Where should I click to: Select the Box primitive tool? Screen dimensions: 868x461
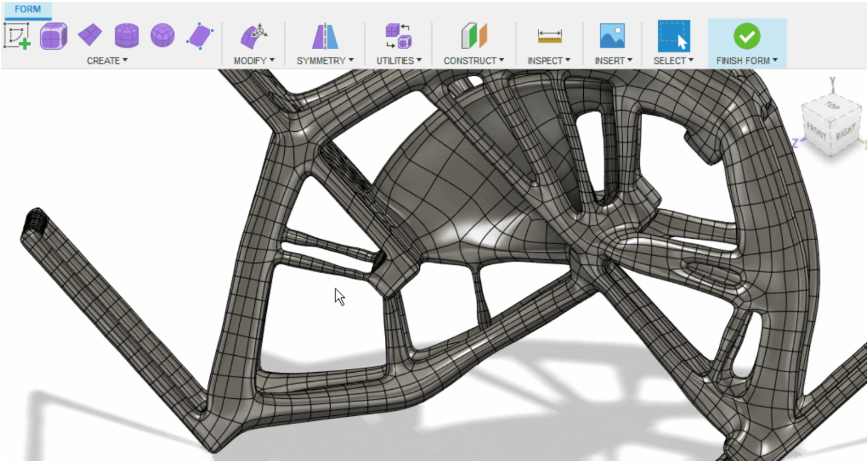(x=54, y=35)
